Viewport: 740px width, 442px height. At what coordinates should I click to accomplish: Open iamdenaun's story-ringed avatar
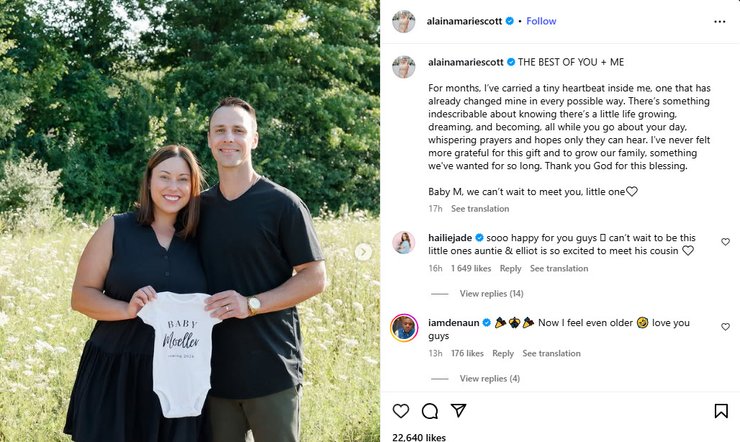404,327
